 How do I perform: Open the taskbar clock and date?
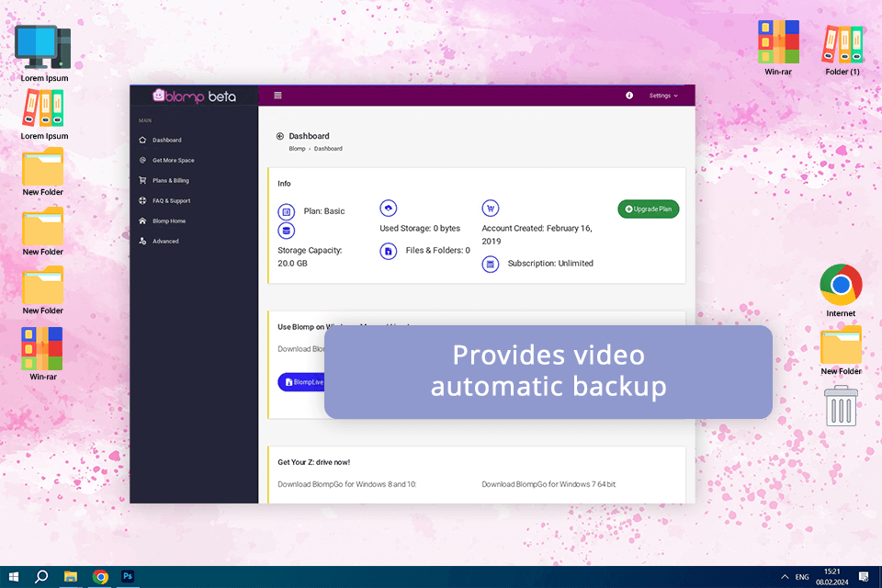pos(832,577)
